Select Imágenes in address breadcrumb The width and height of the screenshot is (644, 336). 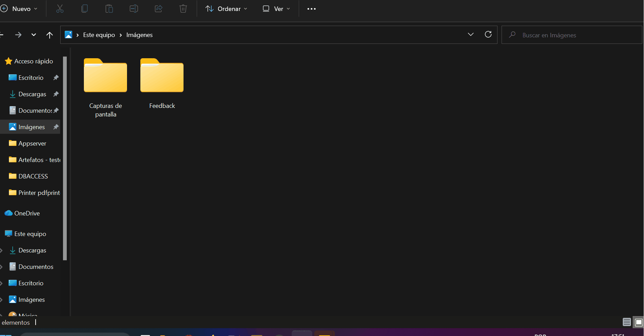pos(139,35)
